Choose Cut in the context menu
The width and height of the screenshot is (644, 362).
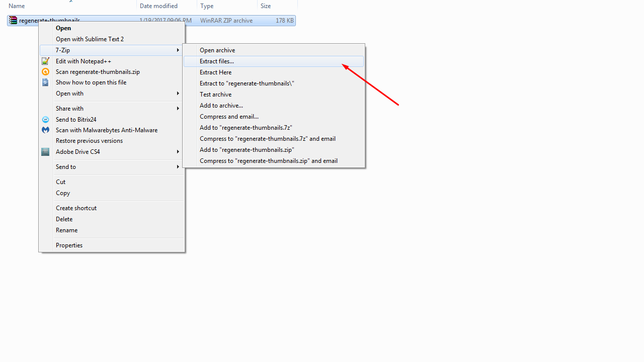click(112, 182)
